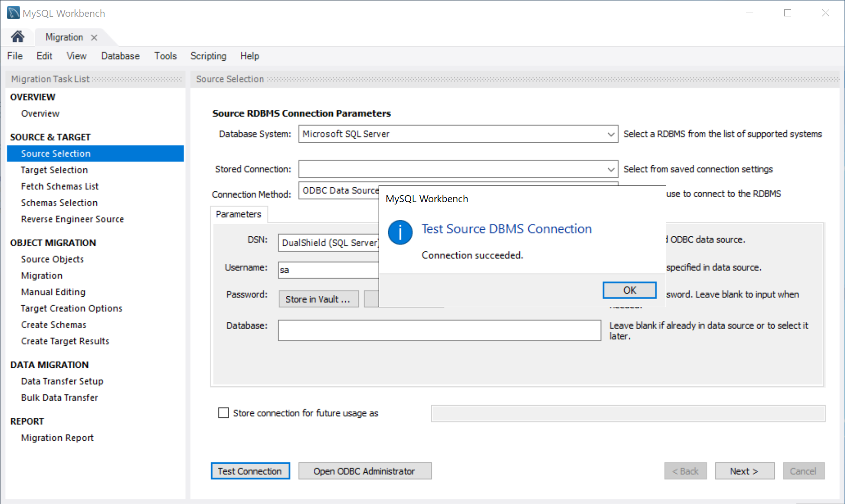Click Store in Vault button
845x504 pixels.
coord(318,299)
